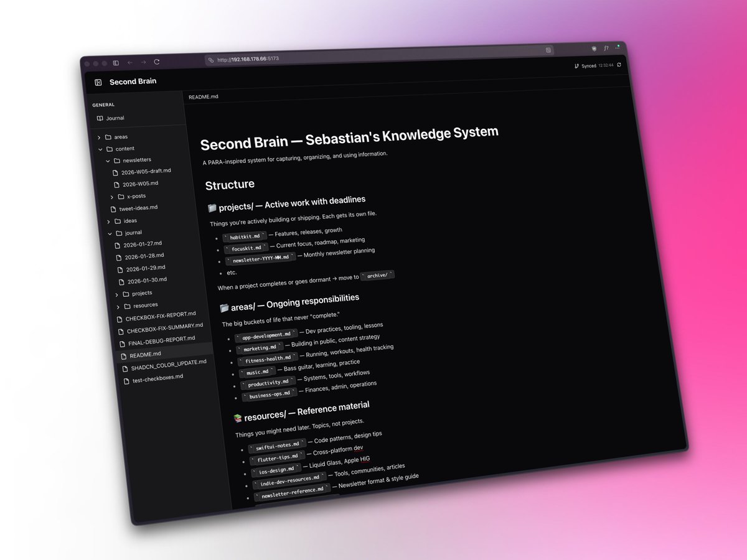Expand the x-posts folder chevron

tap(112, 197)
